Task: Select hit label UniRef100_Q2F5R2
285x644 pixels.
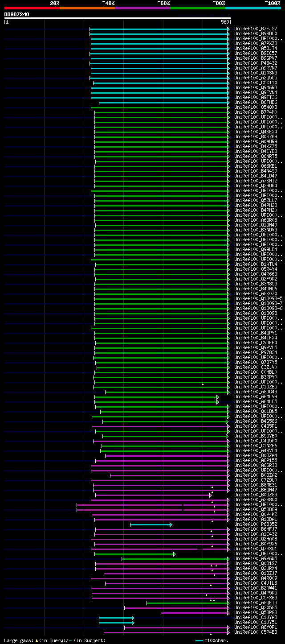Action: point(256,279)
